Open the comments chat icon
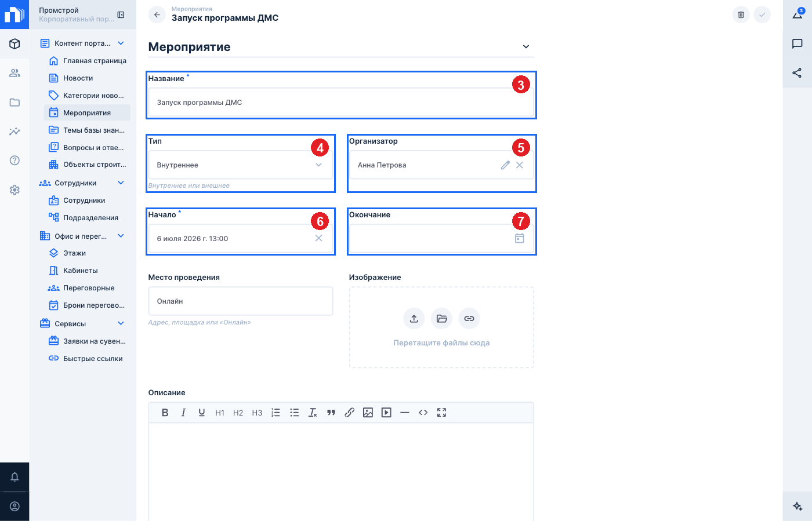This screenshot has height=521, width=812. click(x=797, y=43)
